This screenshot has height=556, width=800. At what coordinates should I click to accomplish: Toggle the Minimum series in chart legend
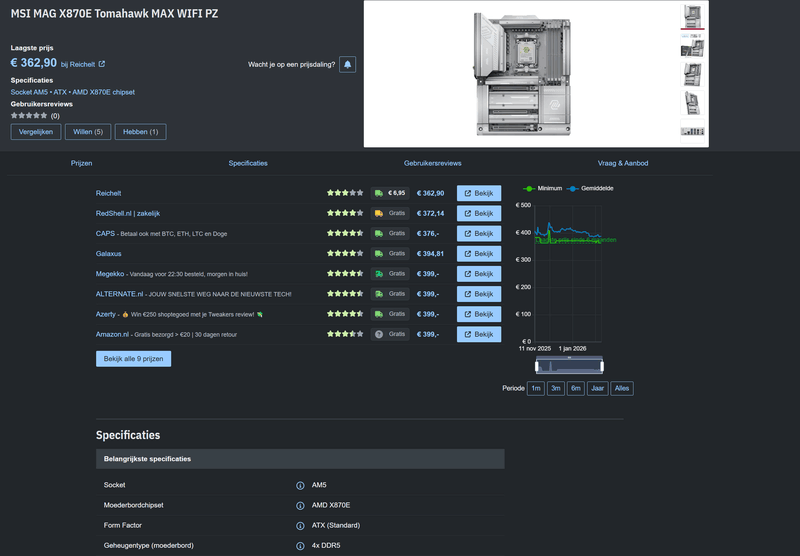click(542, 188)
